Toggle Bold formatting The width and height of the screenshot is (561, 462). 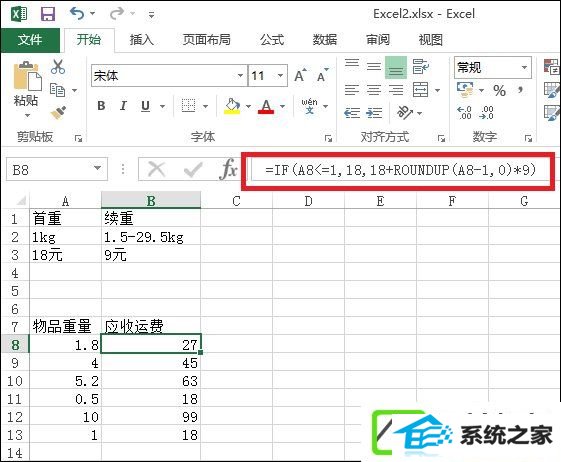pyautogui.click(x=101, y=106)
